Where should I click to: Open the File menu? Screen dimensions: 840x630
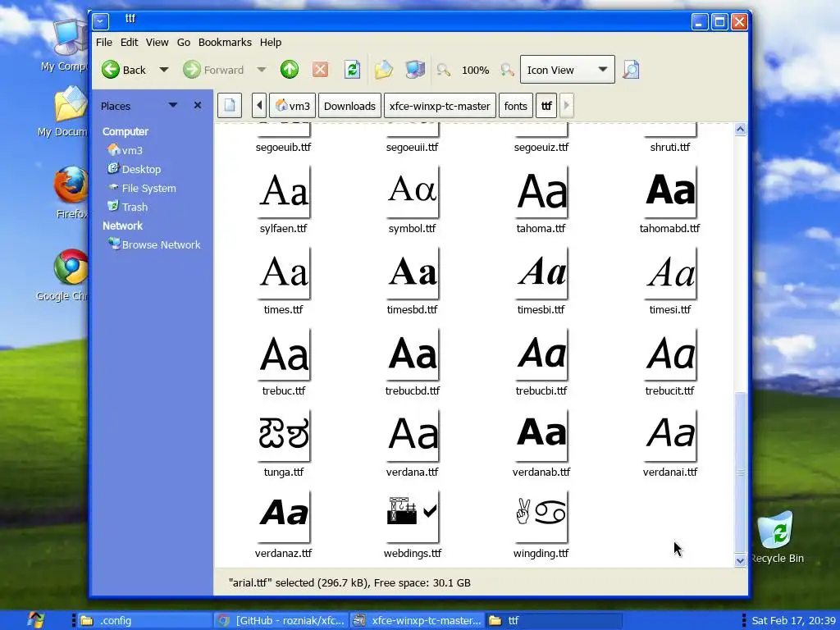(104, 43)
